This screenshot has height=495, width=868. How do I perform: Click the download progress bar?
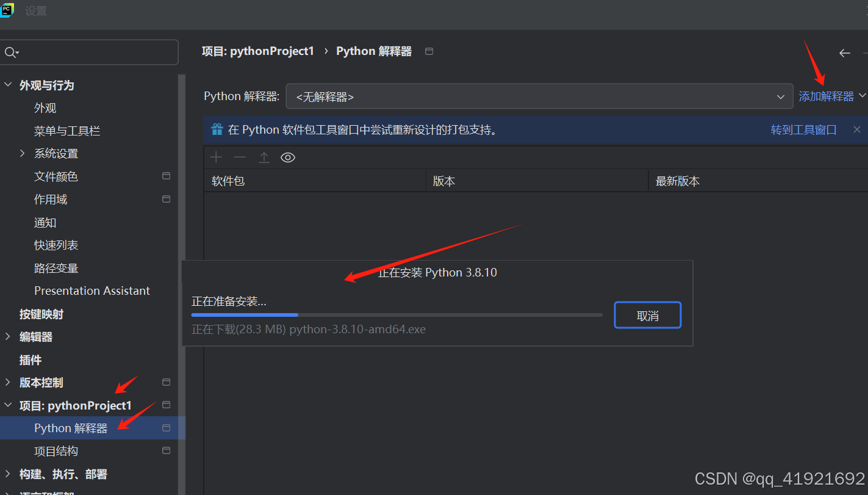[x=397, y=315]
